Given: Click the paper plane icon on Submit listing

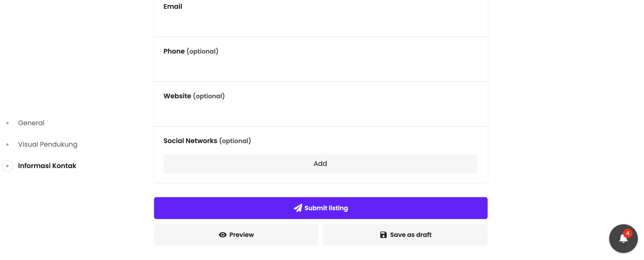Looking at the screenshot, I should point(298,208).
